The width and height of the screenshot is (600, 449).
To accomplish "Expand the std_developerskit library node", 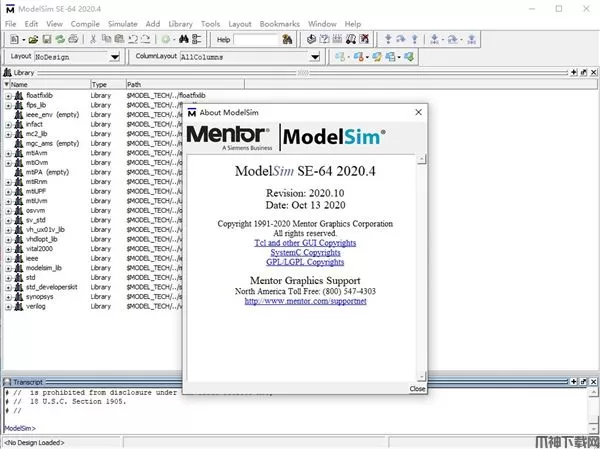I will (x=8, y=287).
